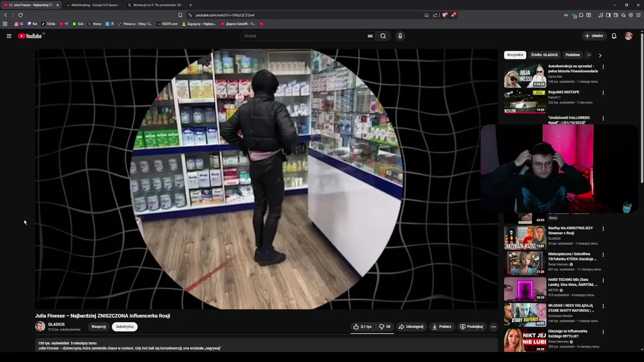Viewport: 644px width, 362px height.
Task: Open options for Reeflay NAJOKRUTNIEJSZY video
Action: point(603,229)
